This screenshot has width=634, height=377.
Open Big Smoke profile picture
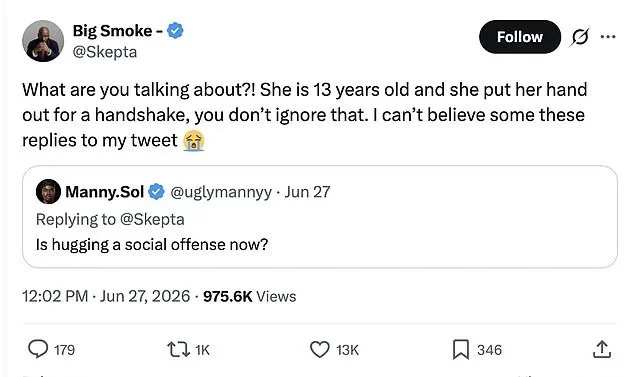click(43, 41)
